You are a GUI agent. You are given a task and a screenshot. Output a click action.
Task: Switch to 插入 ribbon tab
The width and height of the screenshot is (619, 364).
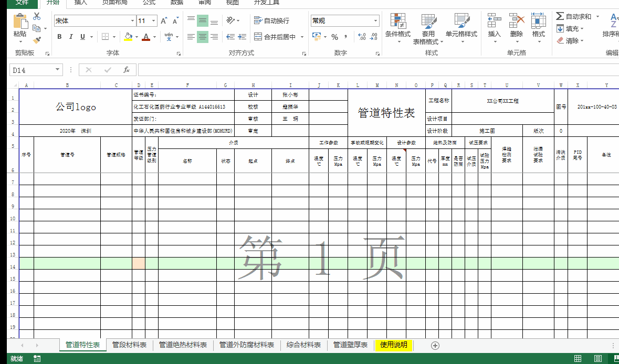[x=81, y=3]
